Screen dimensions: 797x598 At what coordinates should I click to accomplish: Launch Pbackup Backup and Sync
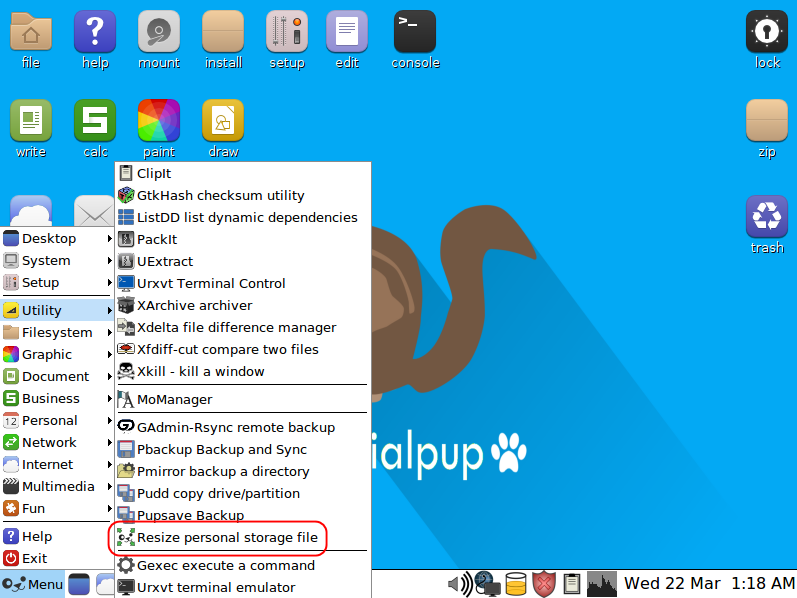(x=243, y=450)
